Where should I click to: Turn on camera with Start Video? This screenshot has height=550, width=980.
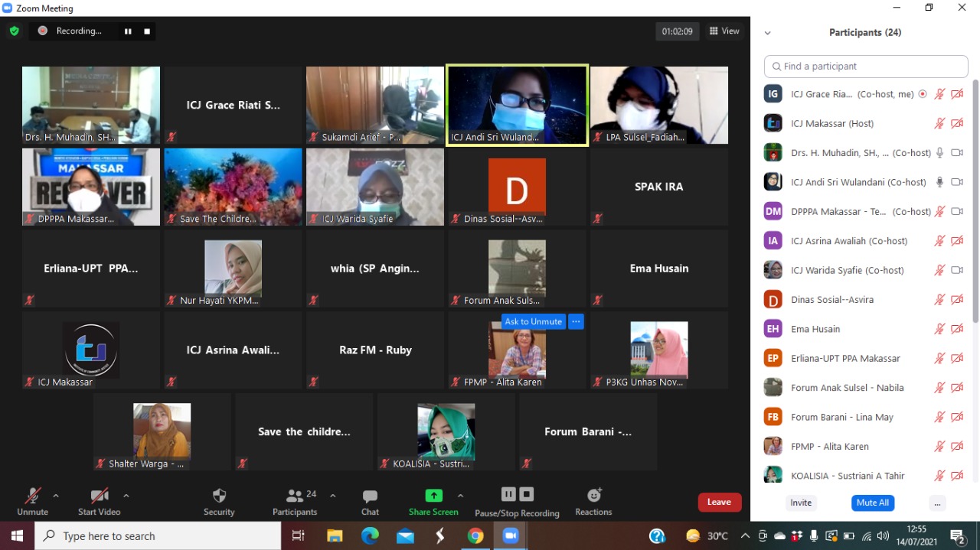pyautogui.click(x=99, y=496)
